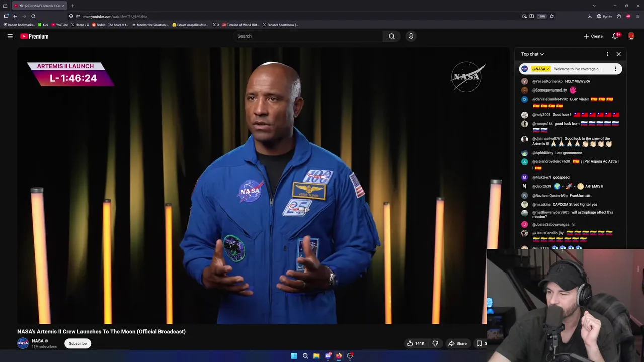The width and height of the screenshot is (644, 362).
Task: Close the NASA Artemis II tab
Action: click(63, 6)
